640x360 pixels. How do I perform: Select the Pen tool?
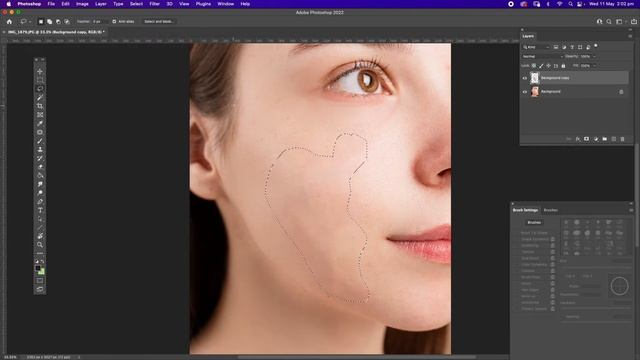[x=40, y=201]
